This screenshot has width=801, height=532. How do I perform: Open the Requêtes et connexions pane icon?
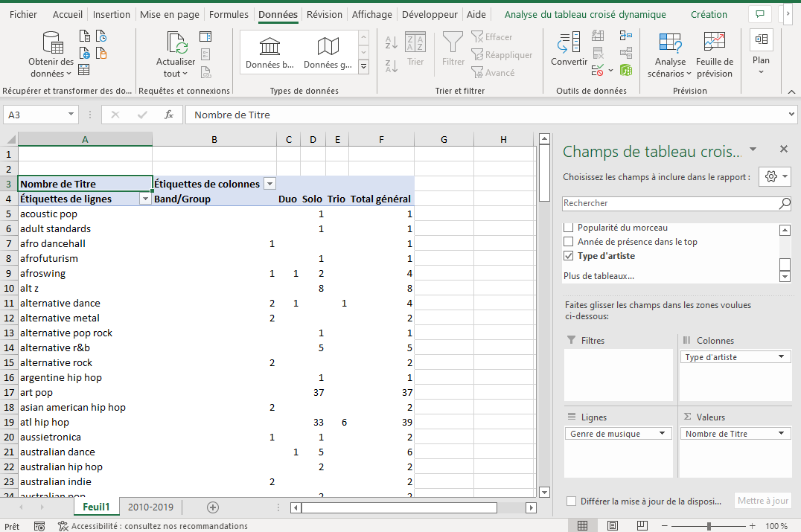tap(205, 36)
